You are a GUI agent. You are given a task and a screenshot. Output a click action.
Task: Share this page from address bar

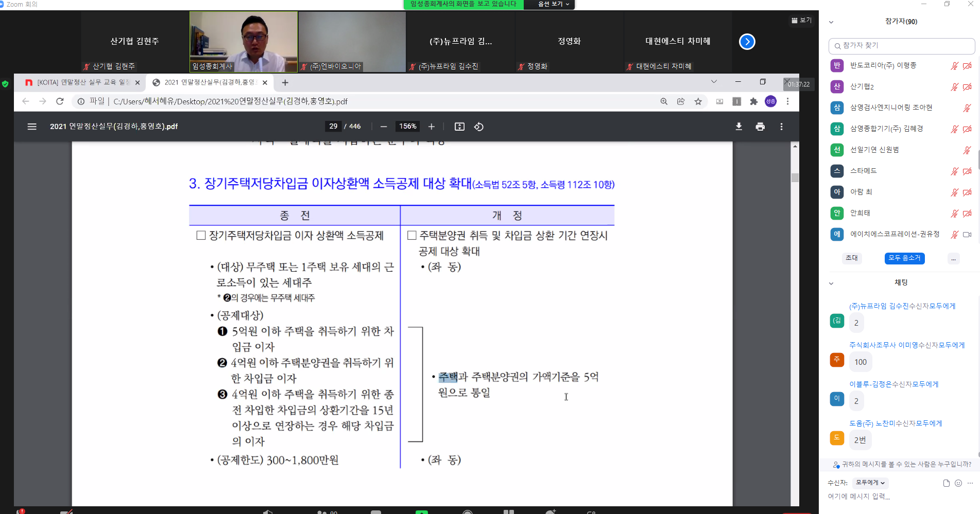[x=681, y=101]
